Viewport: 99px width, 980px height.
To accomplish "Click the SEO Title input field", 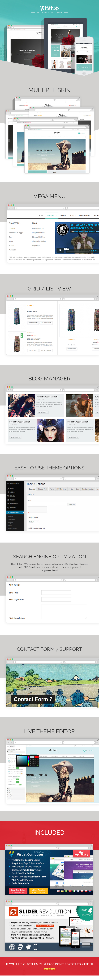I will (x=56, y=592).
